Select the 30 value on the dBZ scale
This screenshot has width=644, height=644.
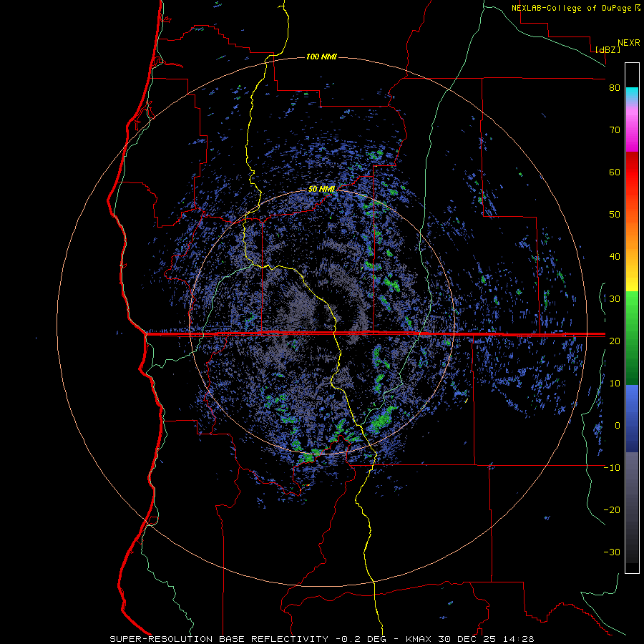click(x=615, y=298)
